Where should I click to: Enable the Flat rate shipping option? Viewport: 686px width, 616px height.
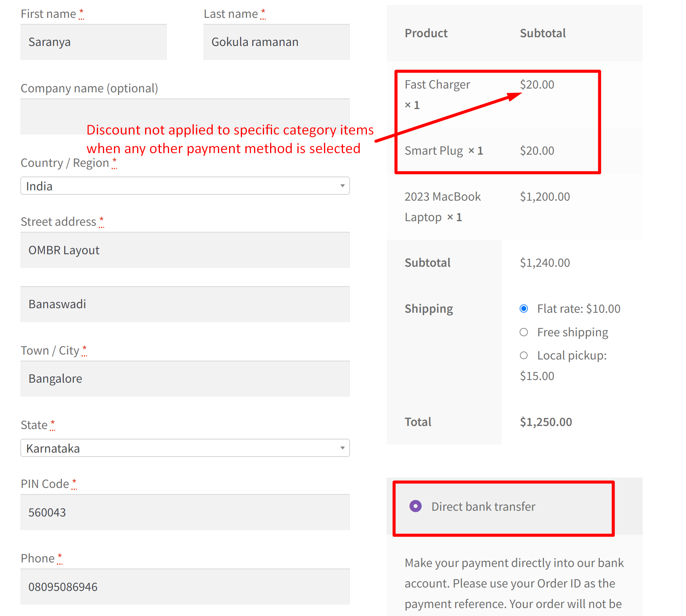pyautogui.click(x=524, y=309)
